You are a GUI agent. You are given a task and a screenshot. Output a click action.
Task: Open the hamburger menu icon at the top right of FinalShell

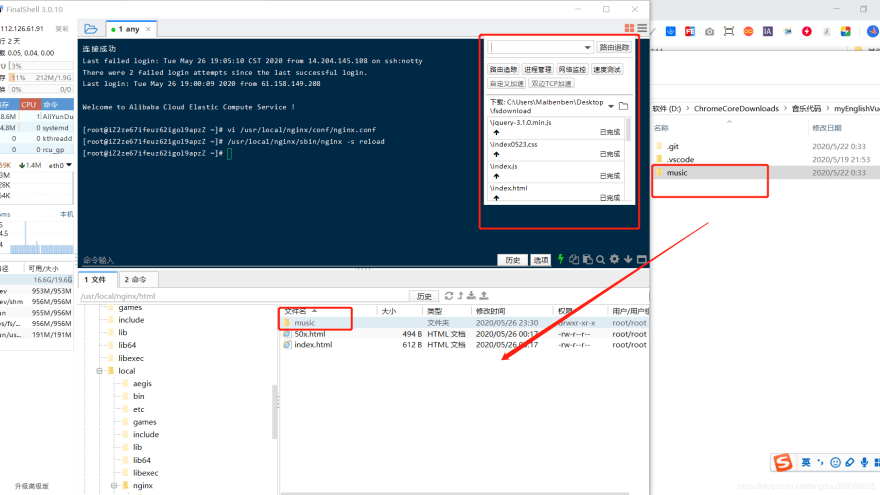[642, 28]
